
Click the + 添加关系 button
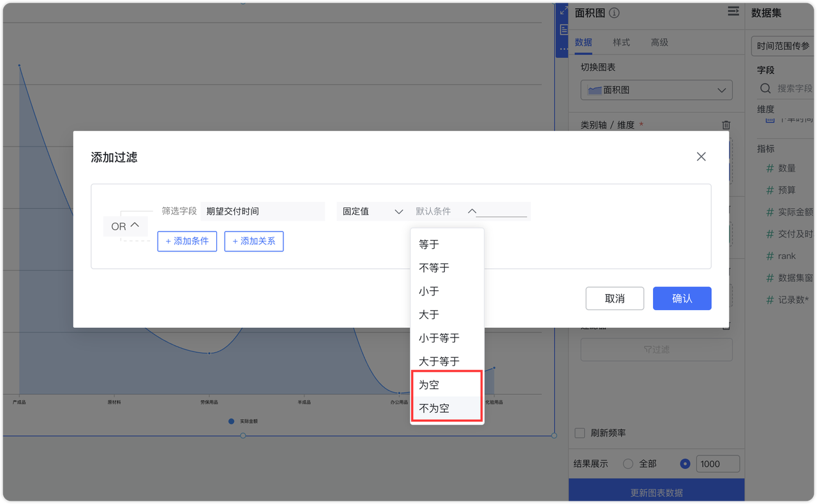pos(254,241)
